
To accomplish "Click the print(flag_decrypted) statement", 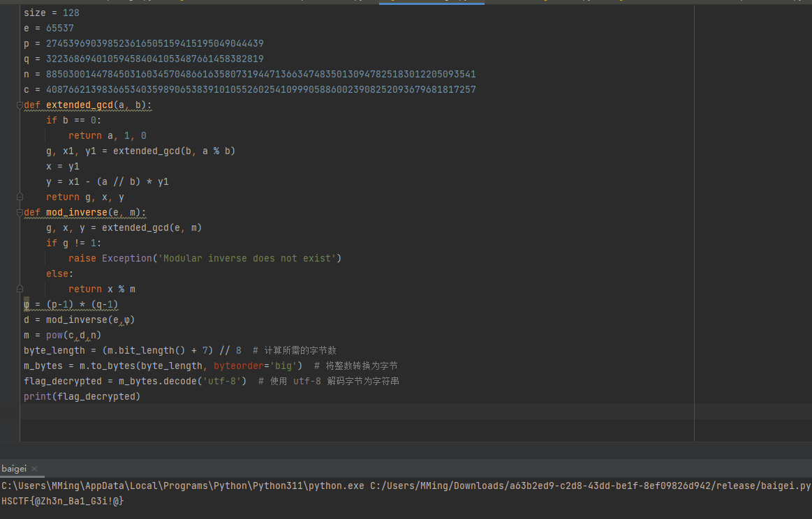I will (x=82, y=397).
